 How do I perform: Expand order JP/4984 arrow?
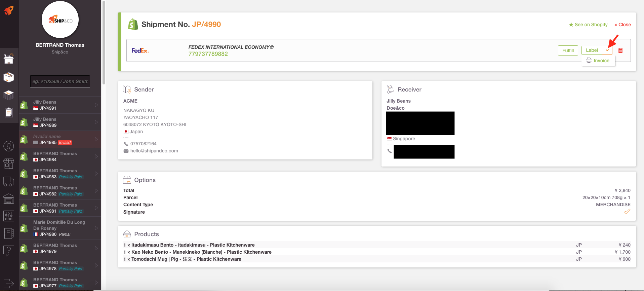click(x=96, y=156)
